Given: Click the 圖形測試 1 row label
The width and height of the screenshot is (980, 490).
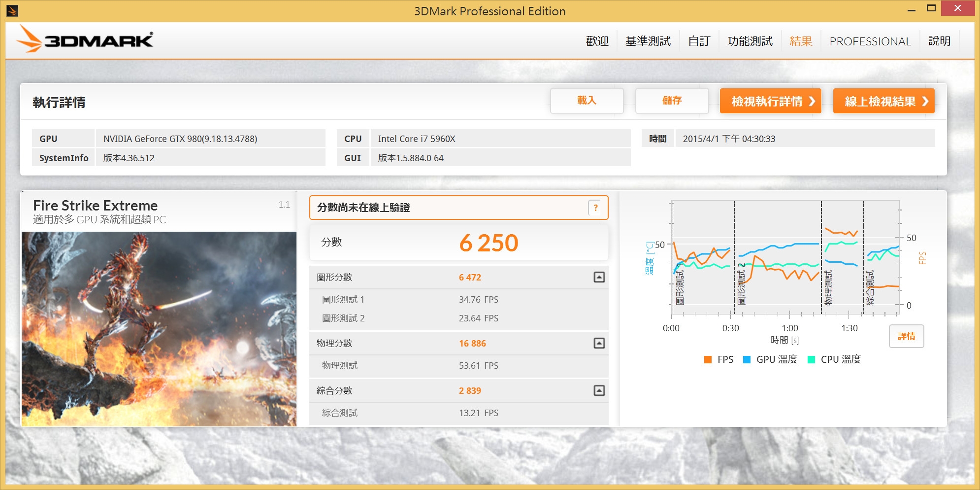Looking at the screenshot, I should [343, 300].
